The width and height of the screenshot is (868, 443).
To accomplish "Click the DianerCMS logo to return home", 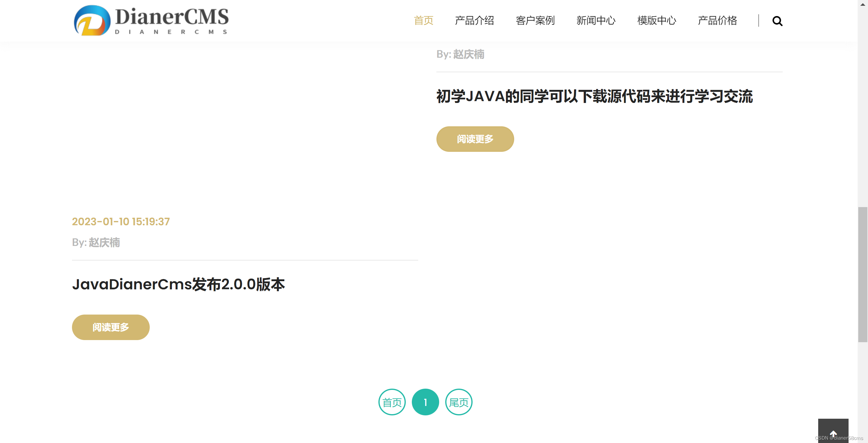I will pyautogui.click(x=151, y=20).
